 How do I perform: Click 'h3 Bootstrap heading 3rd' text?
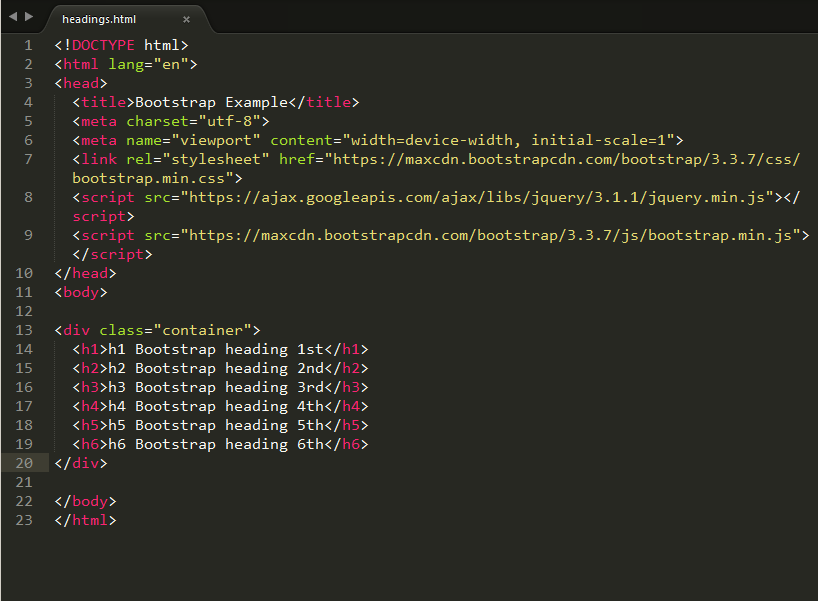click(216, 387)
